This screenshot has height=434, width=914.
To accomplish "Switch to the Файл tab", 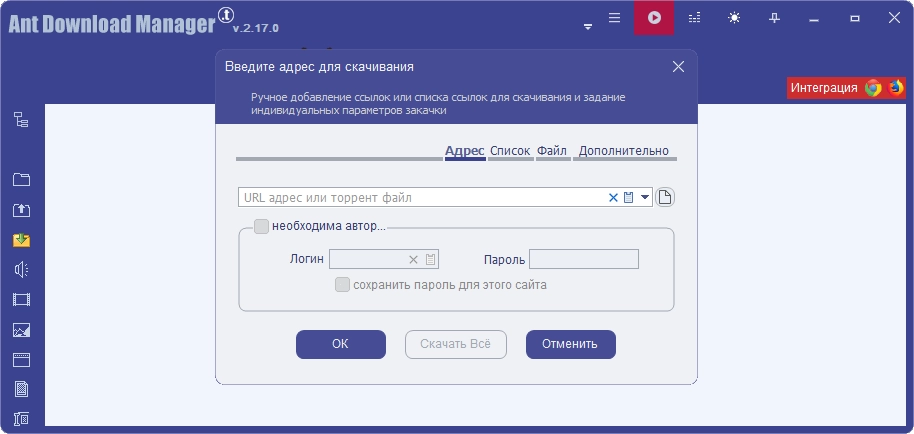I will pyautogui.click(x=552, y=151).
